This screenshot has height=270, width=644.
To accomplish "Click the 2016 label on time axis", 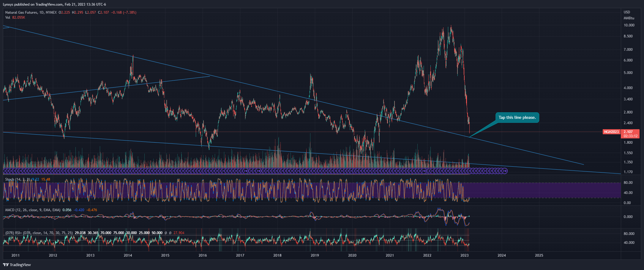I will pos(203,255).
